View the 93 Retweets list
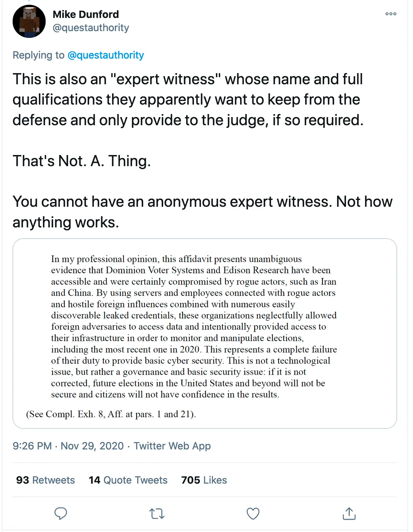This screenshot has height=532, width=413. pos(45,480)
